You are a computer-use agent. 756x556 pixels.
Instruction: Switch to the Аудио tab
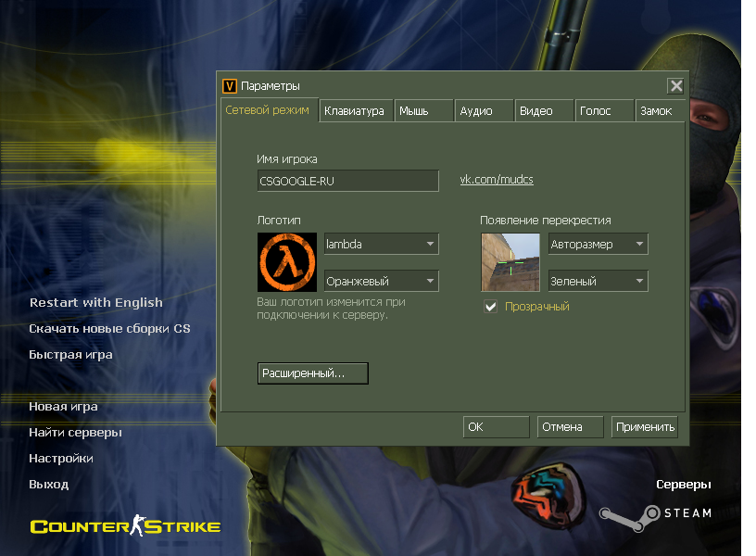(484, 111)
